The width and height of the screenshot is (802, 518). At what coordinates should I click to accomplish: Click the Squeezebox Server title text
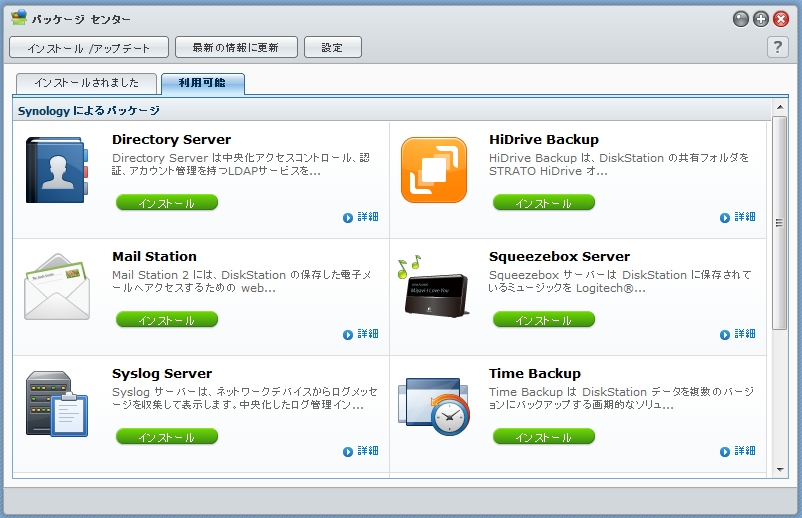559,257
